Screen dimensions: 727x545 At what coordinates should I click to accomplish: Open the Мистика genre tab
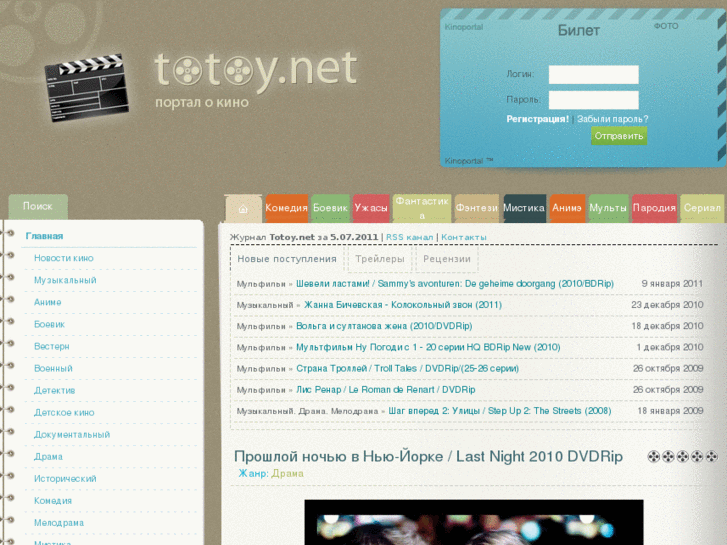(x=524, y=208)
